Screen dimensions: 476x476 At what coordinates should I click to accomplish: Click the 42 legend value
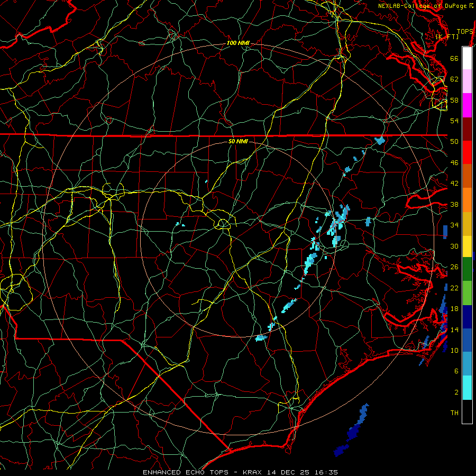[454, 184]
